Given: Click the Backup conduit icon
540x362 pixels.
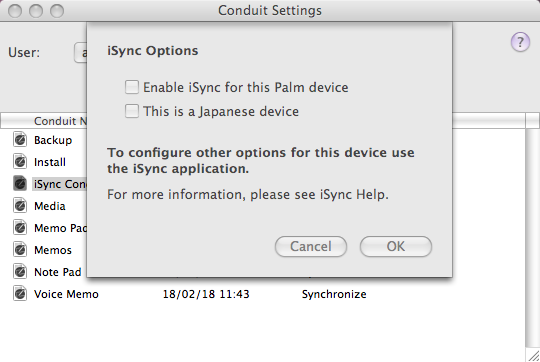Looking at the screenshot, I should (x=20, y=140).
